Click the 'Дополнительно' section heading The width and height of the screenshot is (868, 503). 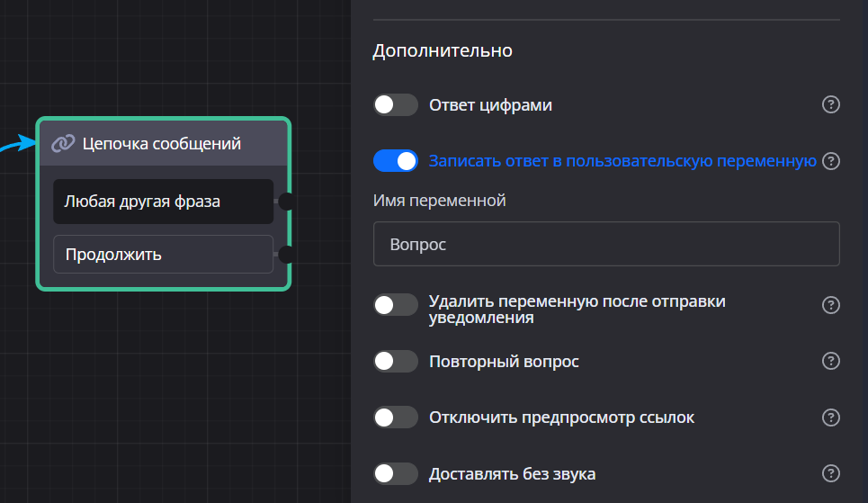[x=443, y=50]
